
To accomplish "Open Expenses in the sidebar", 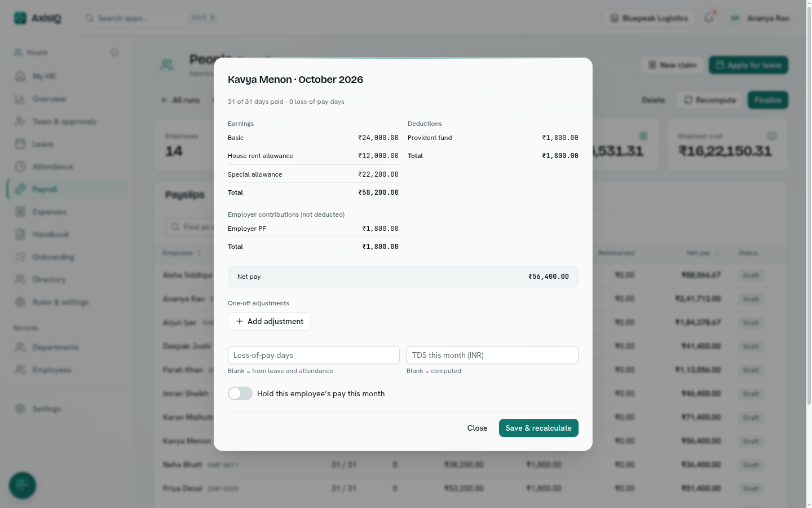I will pos(67,212).
